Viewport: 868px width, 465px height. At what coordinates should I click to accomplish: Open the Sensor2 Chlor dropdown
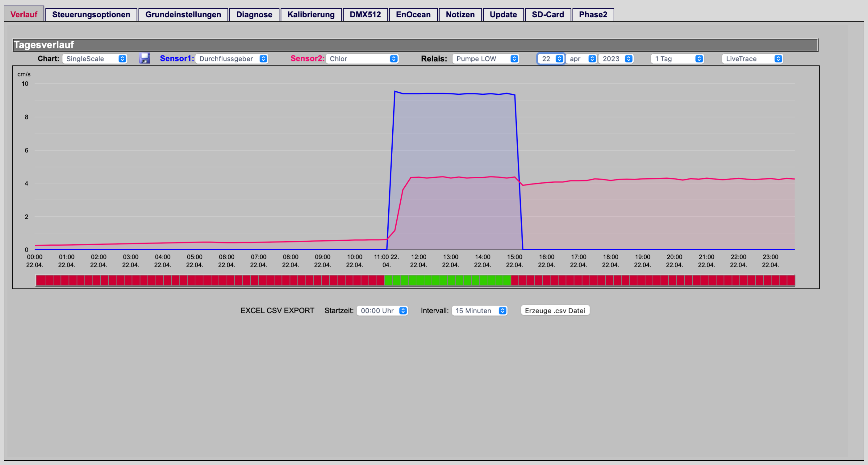coord(362,59)
